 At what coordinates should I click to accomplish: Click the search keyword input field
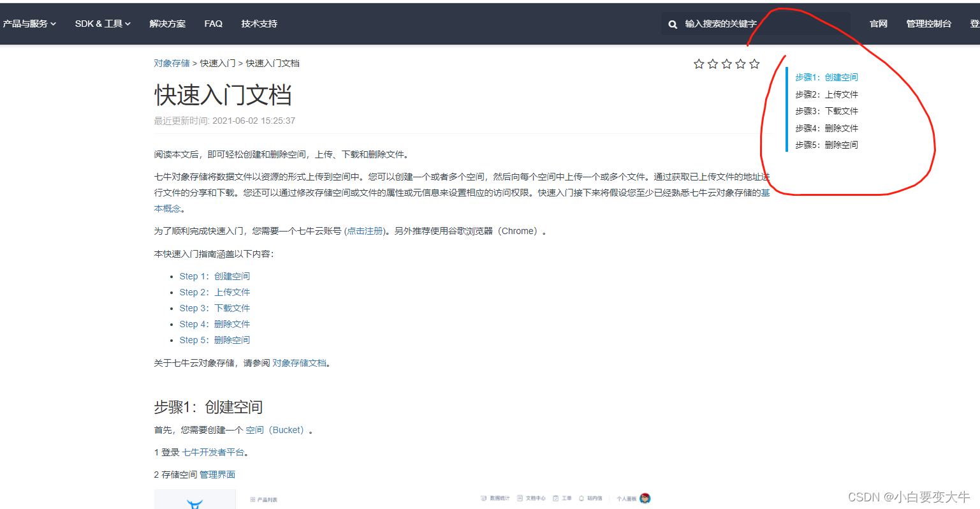[x=756, y=24]
